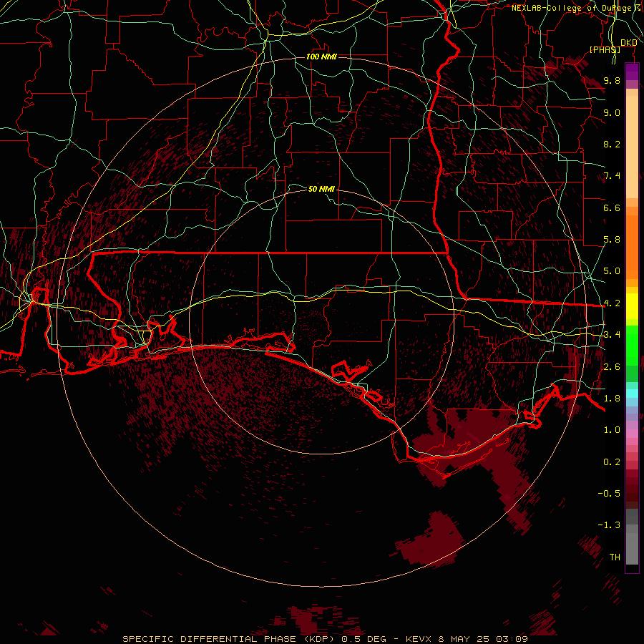This screenshot has width=644, height=644.
Task: Select the 2.6 color scale value
Action: [612, 366]
